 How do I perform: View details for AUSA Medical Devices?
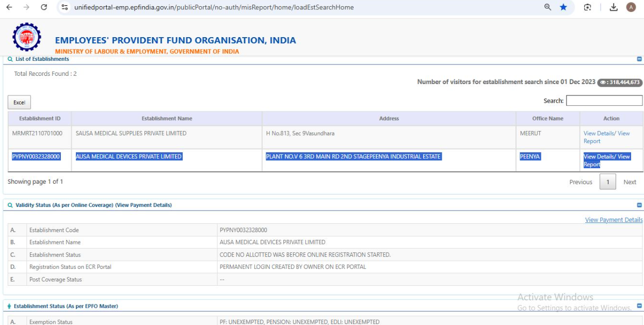(600, 157)
